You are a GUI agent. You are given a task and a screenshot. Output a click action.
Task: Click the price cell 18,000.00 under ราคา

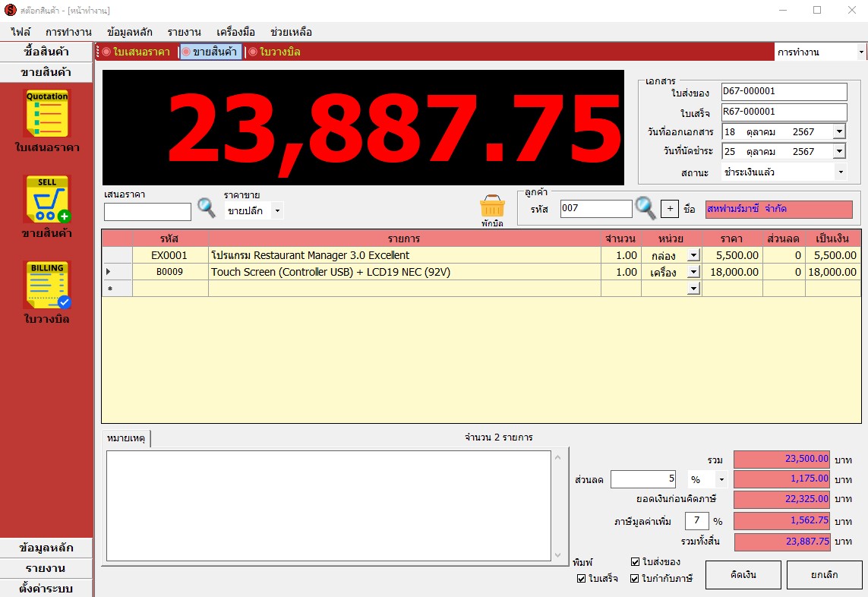click(x=732, y=272)
